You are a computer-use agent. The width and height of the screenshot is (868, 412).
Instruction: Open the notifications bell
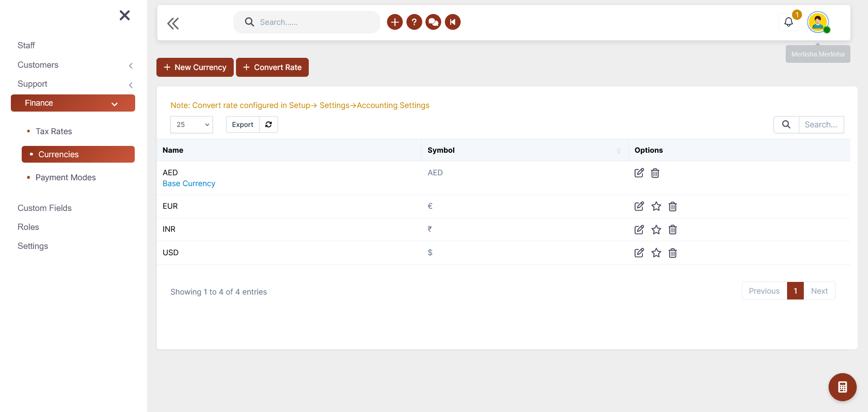point(788,22)
